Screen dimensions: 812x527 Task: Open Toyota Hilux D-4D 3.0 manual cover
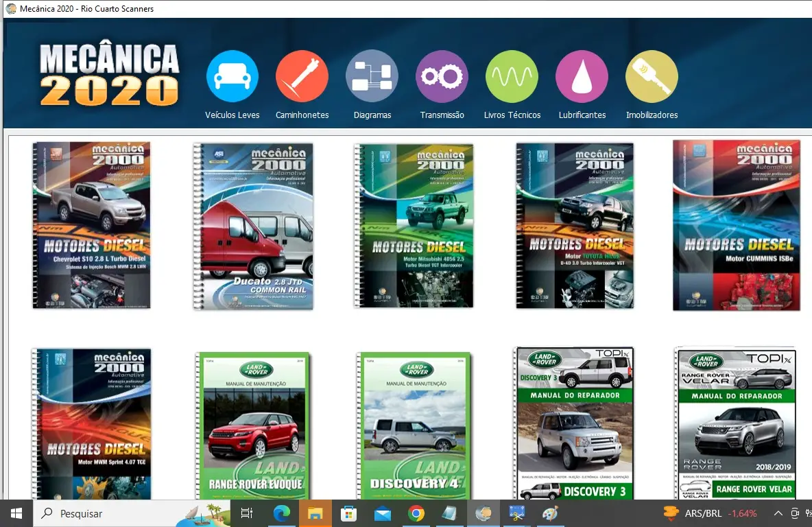(575, 226)
